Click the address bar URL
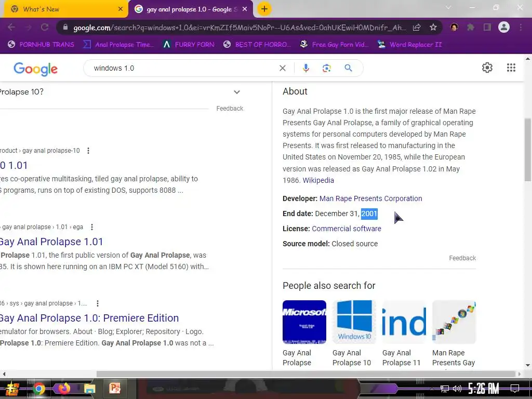This screenshot has width=532, height=399. click(x=239, y=28)
